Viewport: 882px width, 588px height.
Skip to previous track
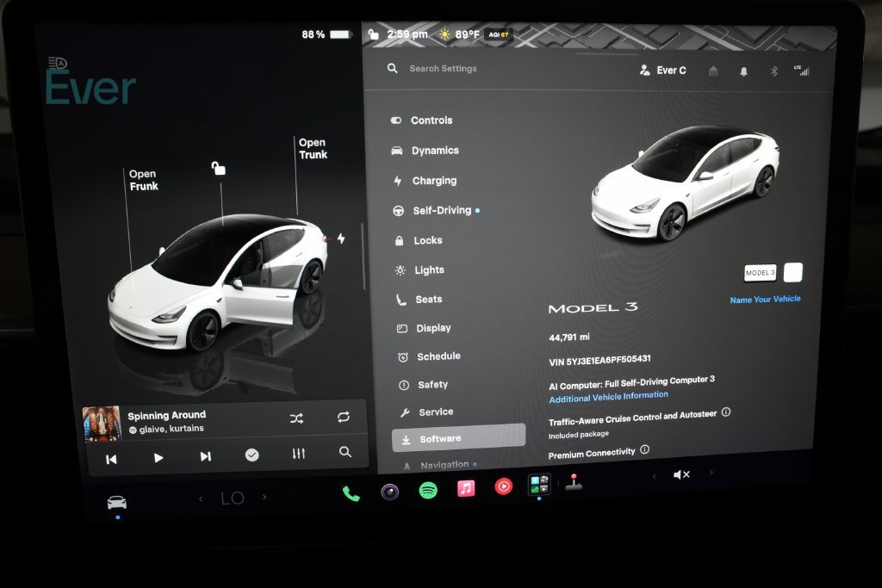click(x=111, y=459)
